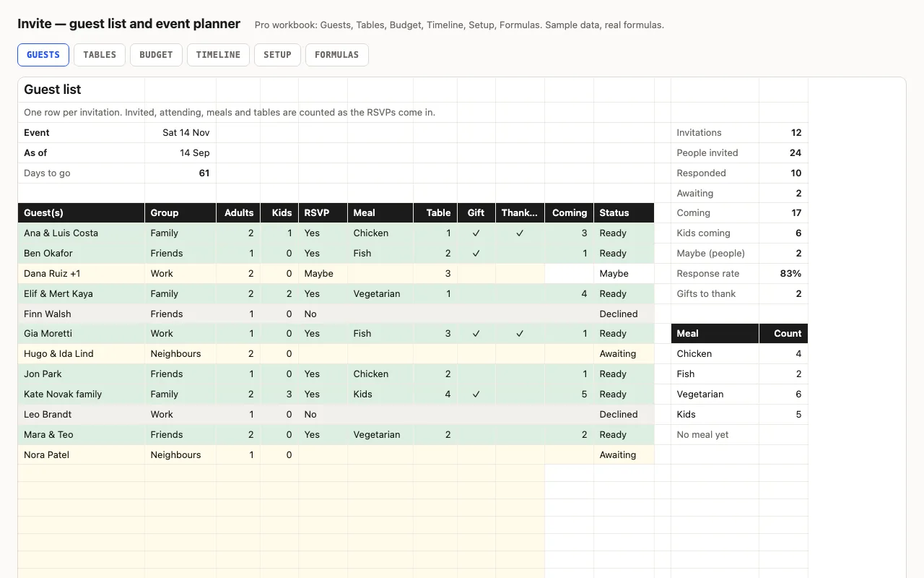Click Hugo & Ida Lind's Neighbours group cell
The height and width of the screenshot is (578, 924).
(x=180, y=354)
